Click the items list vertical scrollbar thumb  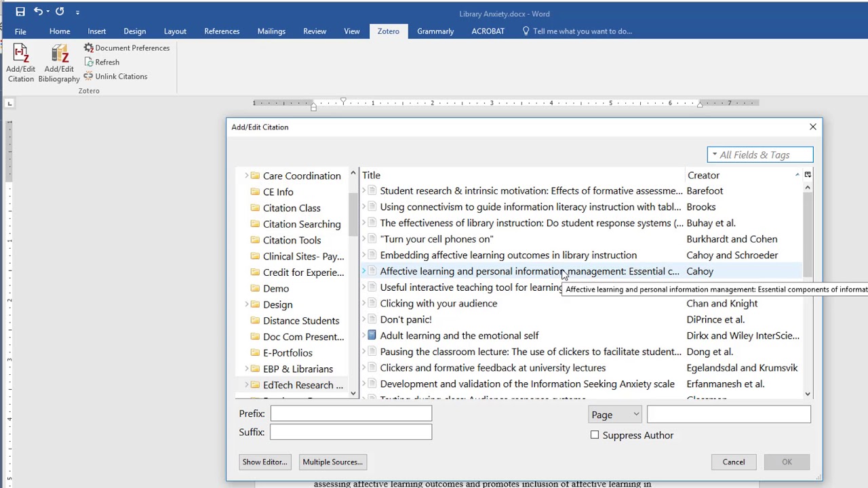pos(807,235)
